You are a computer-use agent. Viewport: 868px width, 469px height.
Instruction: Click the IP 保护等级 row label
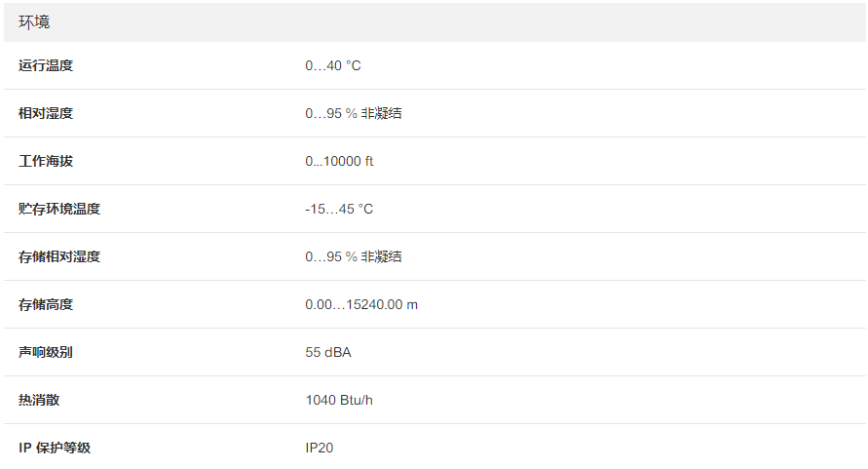tap(55, 448)
